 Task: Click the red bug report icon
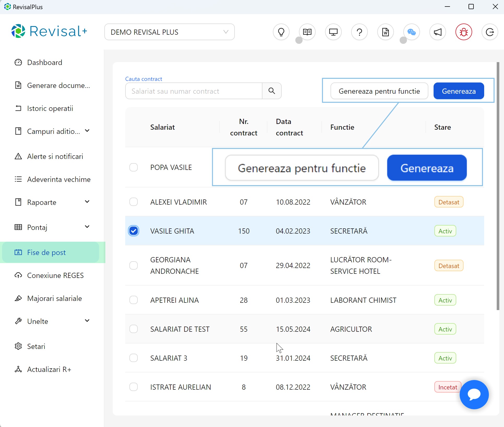tap(464, 32)
